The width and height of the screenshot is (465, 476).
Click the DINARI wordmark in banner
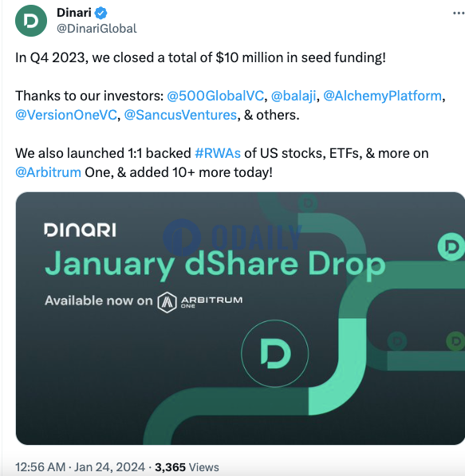[80, 230]
